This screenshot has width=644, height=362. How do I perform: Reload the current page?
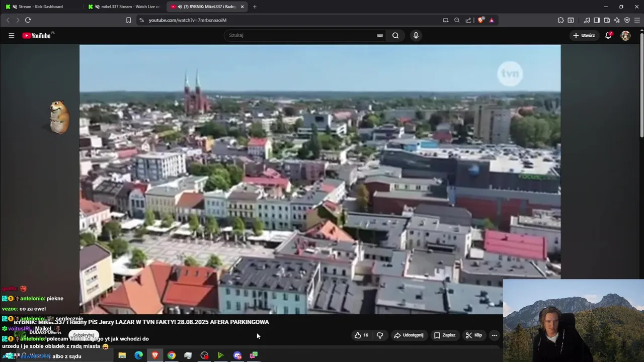28,20
